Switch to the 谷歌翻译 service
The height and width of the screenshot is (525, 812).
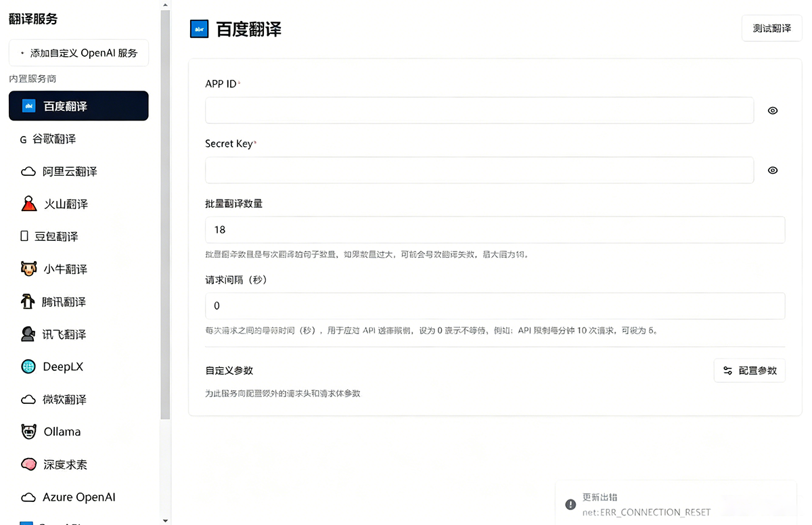78,139
